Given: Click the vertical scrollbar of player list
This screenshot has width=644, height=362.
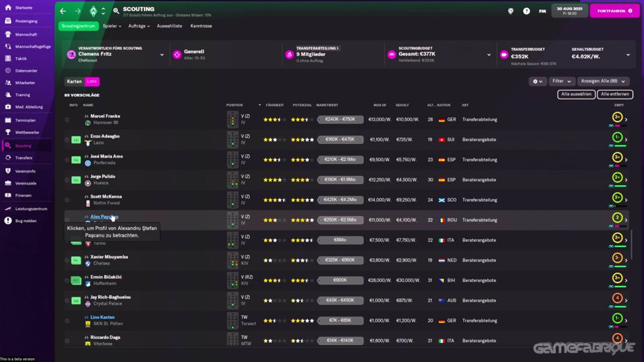Looking at the screenshot, I should click(x=632, y=244).
